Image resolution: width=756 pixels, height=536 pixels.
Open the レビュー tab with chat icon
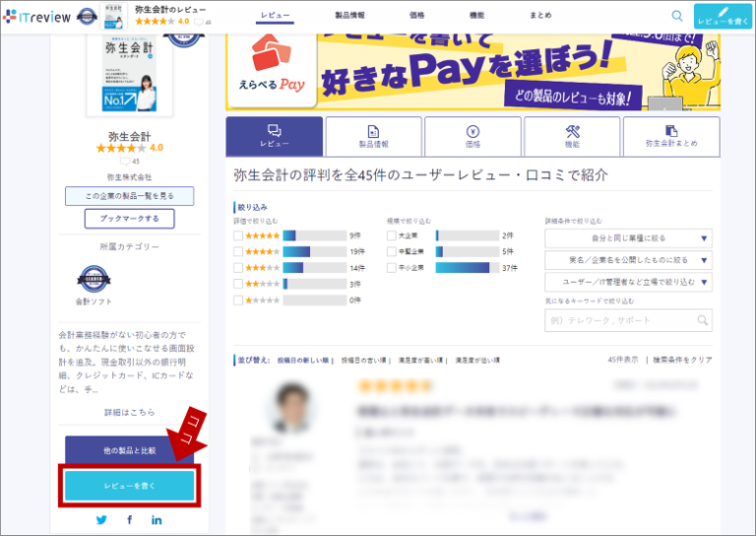point(275,137)
